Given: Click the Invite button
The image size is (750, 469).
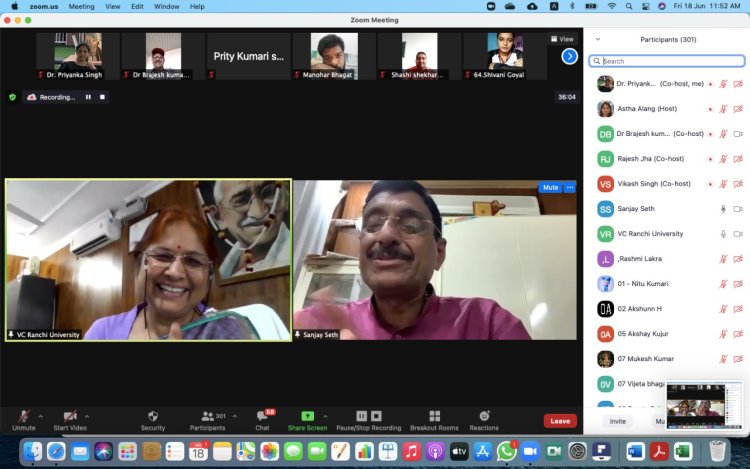Looking at the screenshot, I should 618,421.
